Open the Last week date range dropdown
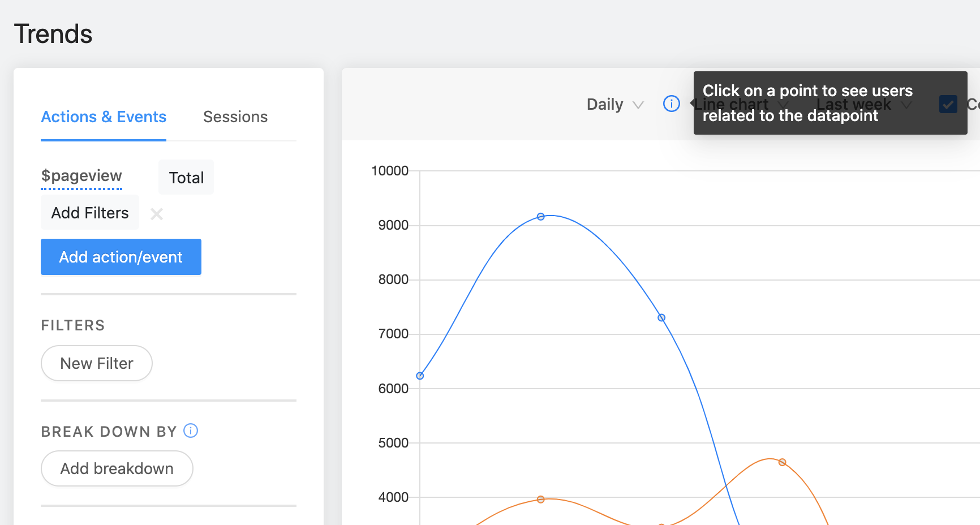 point(863,105)
